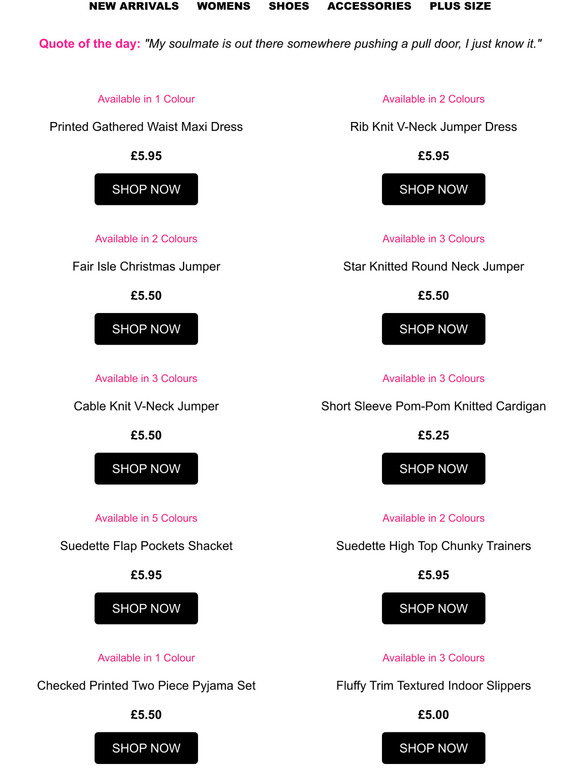Open the NEW ARRIVALS menu item
Screen dimensions: 580x774
(x=134, y=6)
